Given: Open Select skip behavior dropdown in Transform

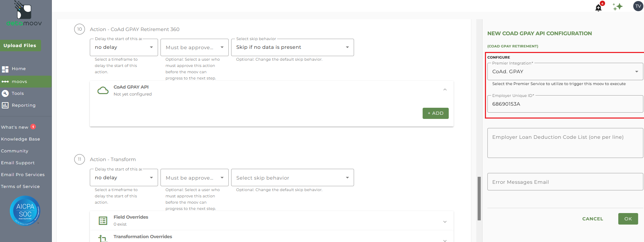Looking at the screenshot, I should (292, 177).
